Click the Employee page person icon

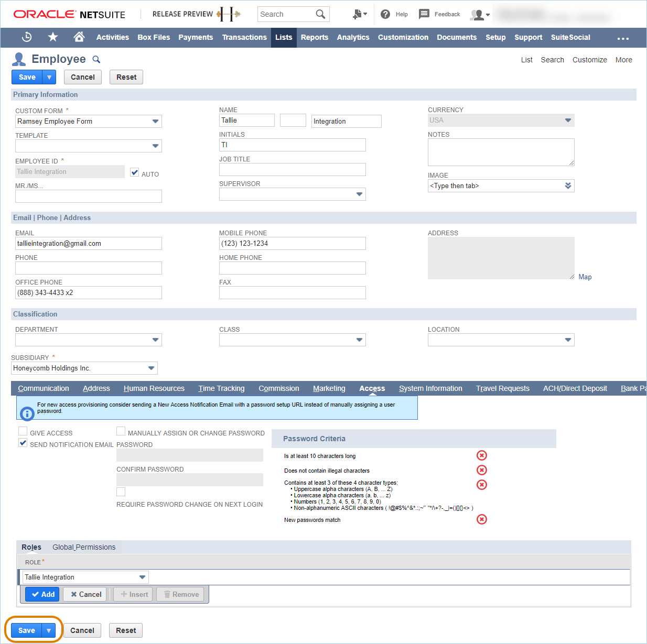click(x=19, y=59)
